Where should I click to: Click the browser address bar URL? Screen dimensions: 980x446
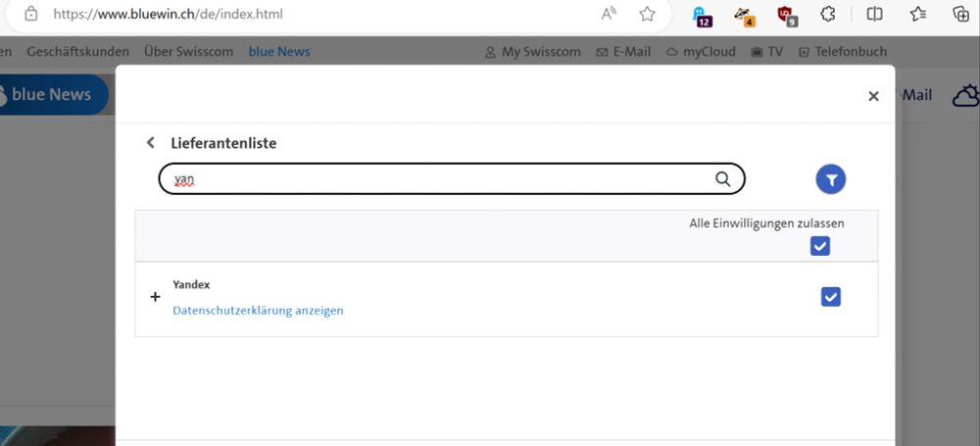(169, 14)
